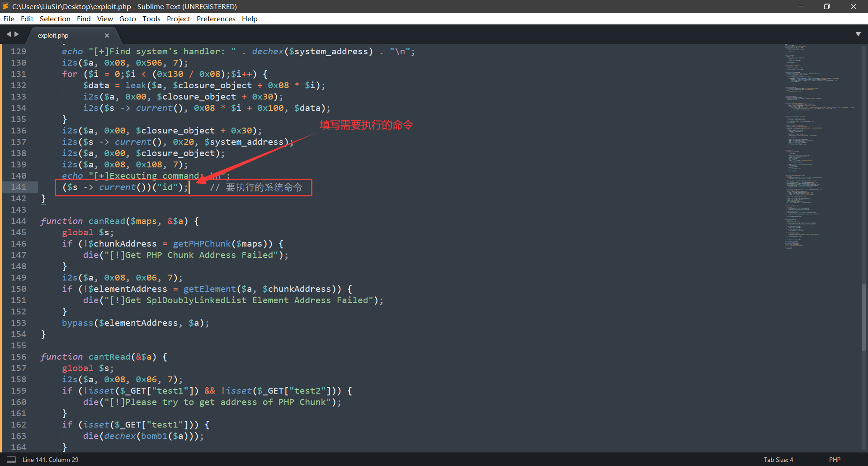Close the Sublime Text window
Screen dimensions: 868x466
(x=854, y=6)
